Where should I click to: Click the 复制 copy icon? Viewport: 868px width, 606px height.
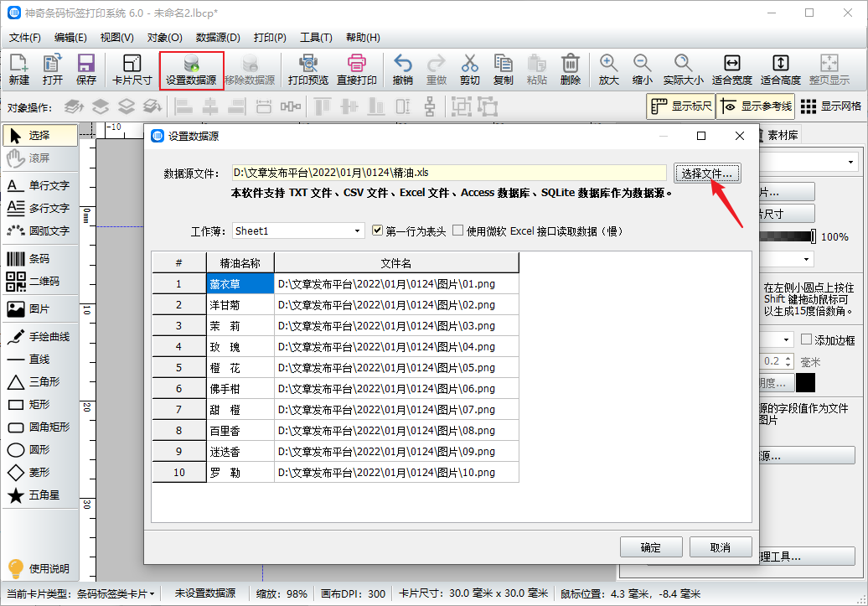(503, 70)
